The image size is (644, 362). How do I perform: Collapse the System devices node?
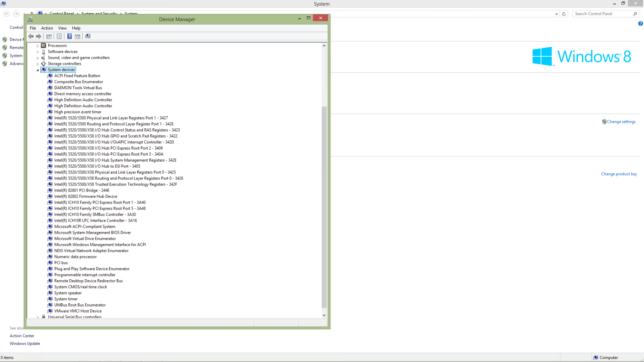pos(38,70)
